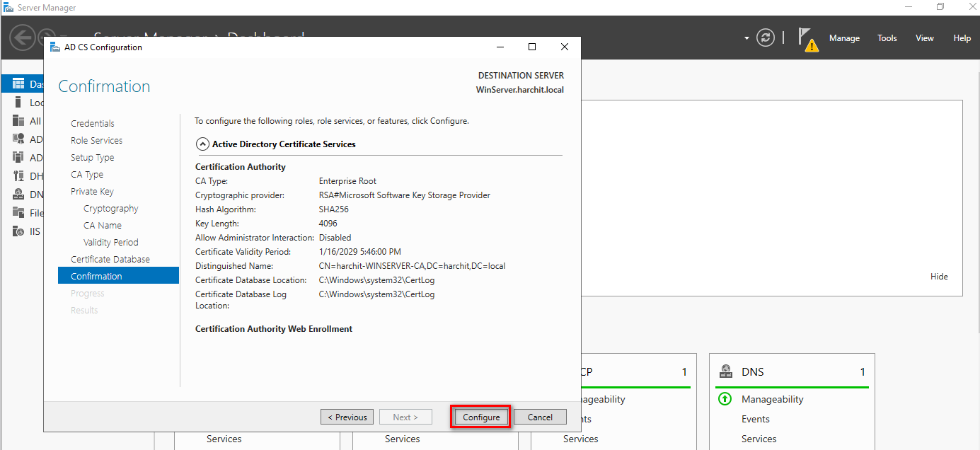
Task: Open the DNS sidebar icon
Action: (x=18, y=195)
